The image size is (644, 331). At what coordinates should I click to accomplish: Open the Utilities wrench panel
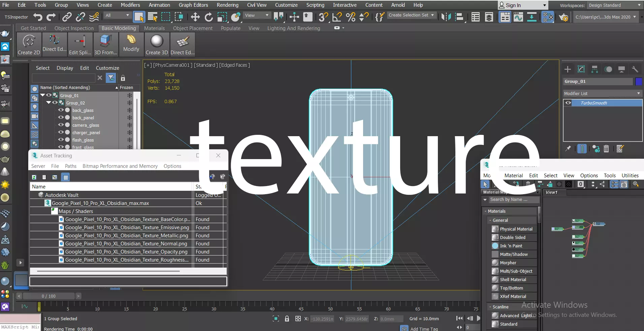pyautogui.click(x=635, y=69)
